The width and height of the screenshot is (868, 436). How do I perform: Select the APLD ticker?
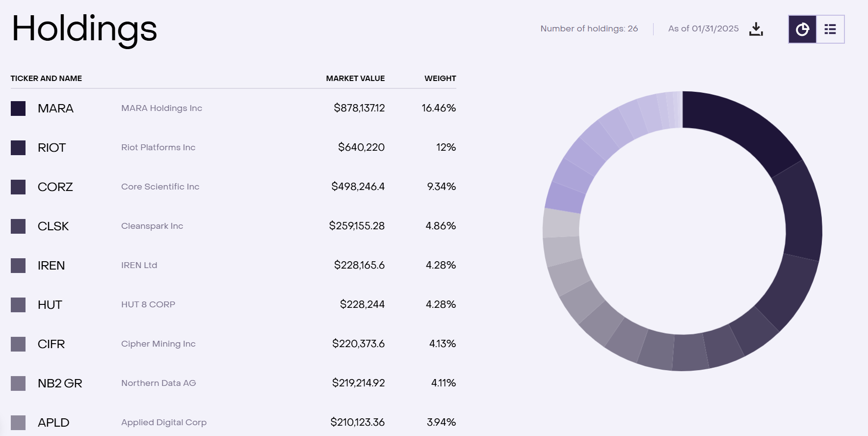53,423
